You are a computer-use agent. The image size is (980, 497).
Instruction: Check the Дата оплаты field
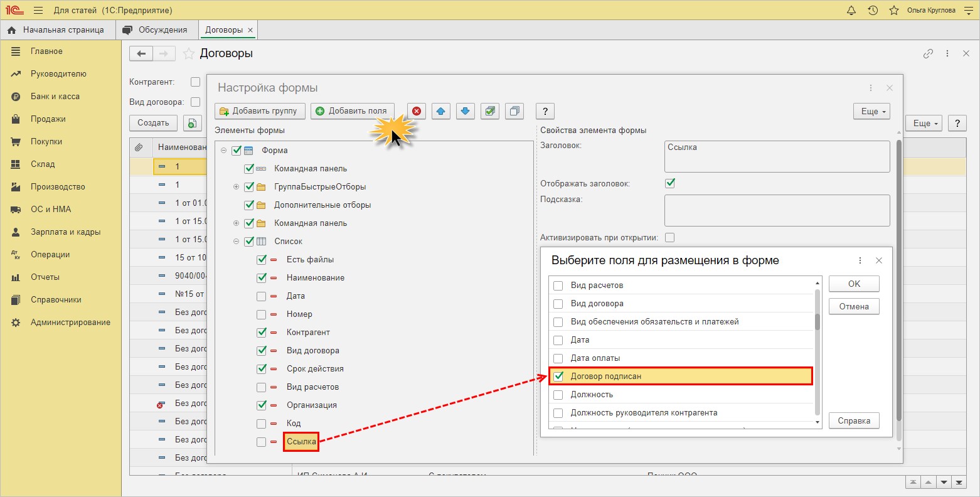tap(558, 358)
